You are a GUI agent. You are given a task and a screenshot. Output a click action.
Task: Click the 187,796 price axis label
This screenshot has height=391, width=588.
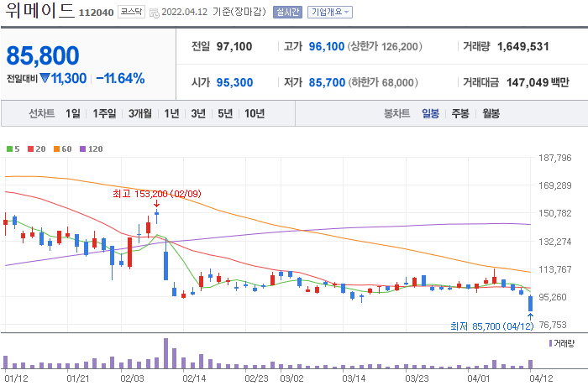click(x=555, y=158)
